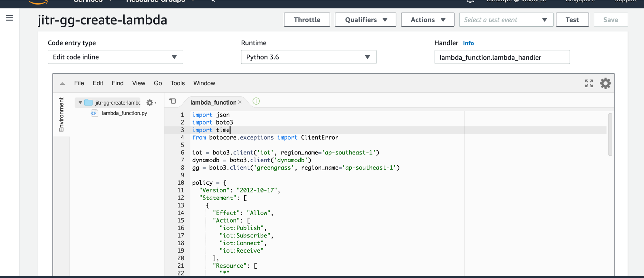
Task: Click the "Resource": [ line
Action: point(235,266)
